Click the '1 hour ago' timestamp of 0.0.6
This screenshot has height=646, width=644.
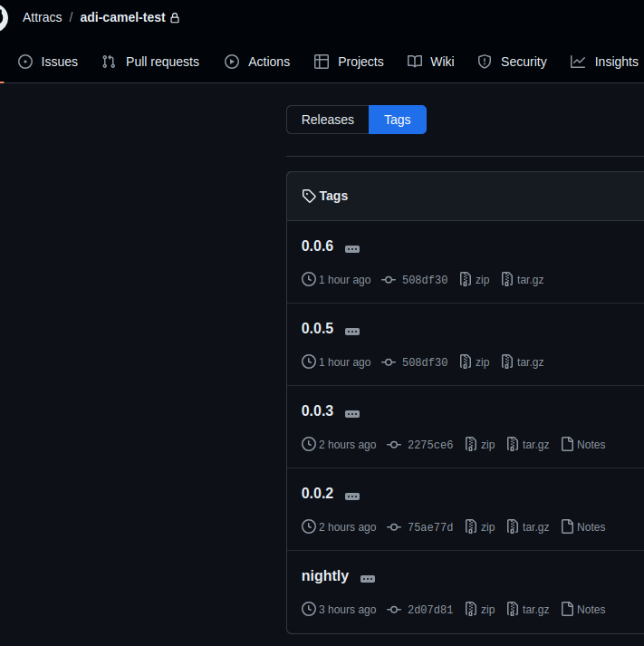tap(345, 280)
